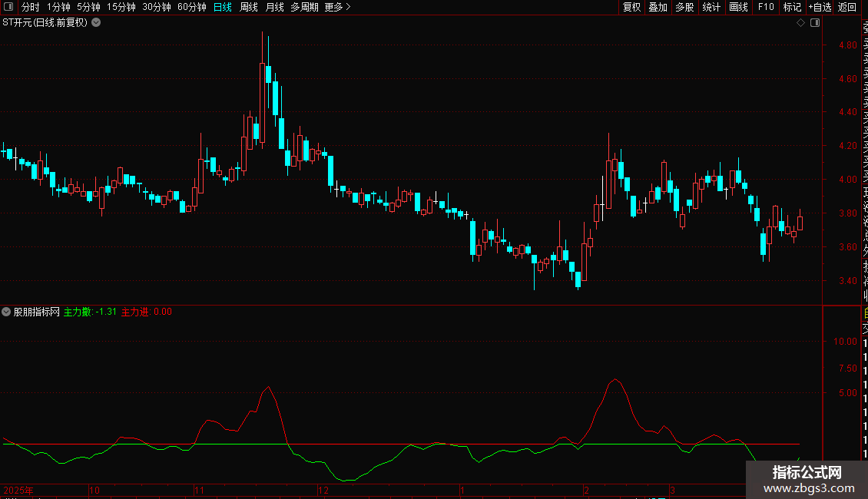Click the 主力撤: -1.31 indicator value
This screenshot has width=868, height=499.
click(90, 312)
